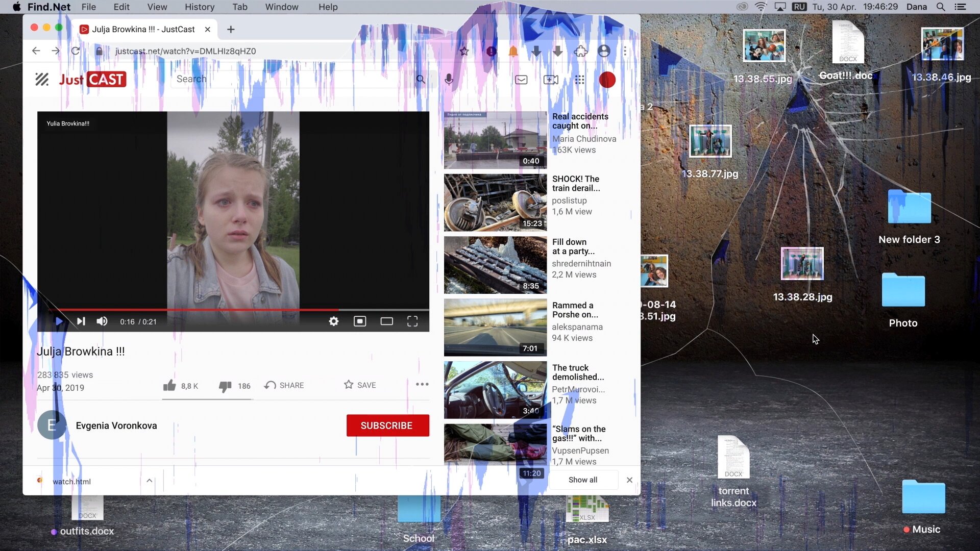Create a video with camera-plus icon

(x=551, y=80)
